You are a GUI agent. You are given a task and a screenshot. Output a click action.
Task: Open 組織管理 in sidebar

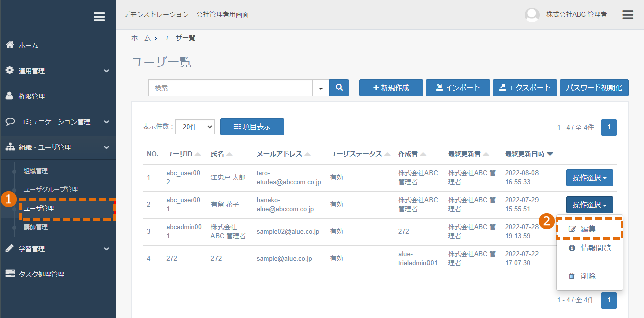(x=36, y=171)
